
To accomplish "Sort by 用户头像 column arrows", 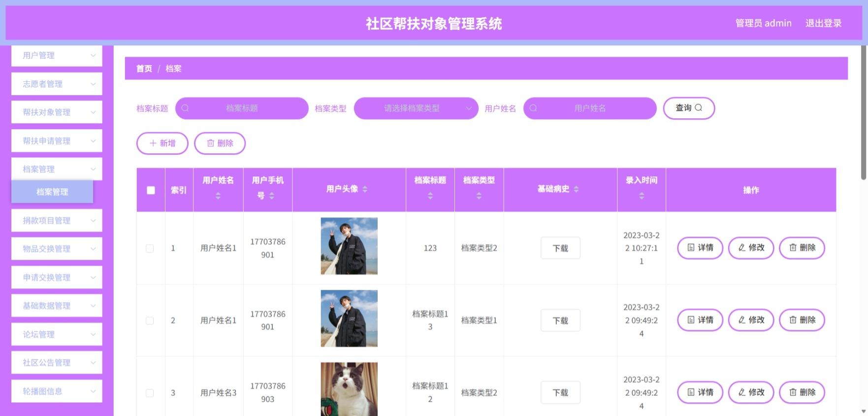I will coord(365,189).
